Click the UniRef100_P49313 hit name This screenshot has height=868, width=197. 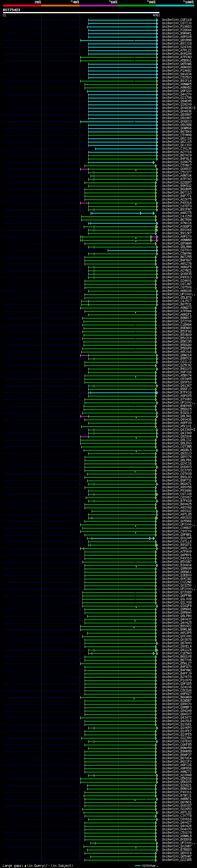(x=177, y=278)
